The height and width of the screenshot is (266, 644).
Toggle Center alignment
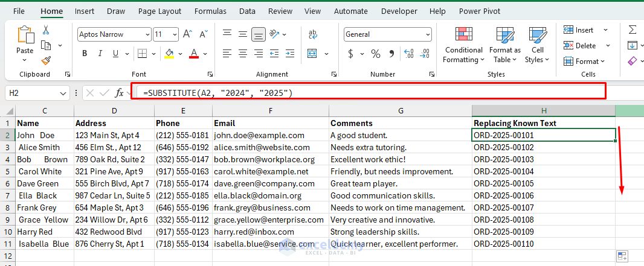(x=243, y=53)
